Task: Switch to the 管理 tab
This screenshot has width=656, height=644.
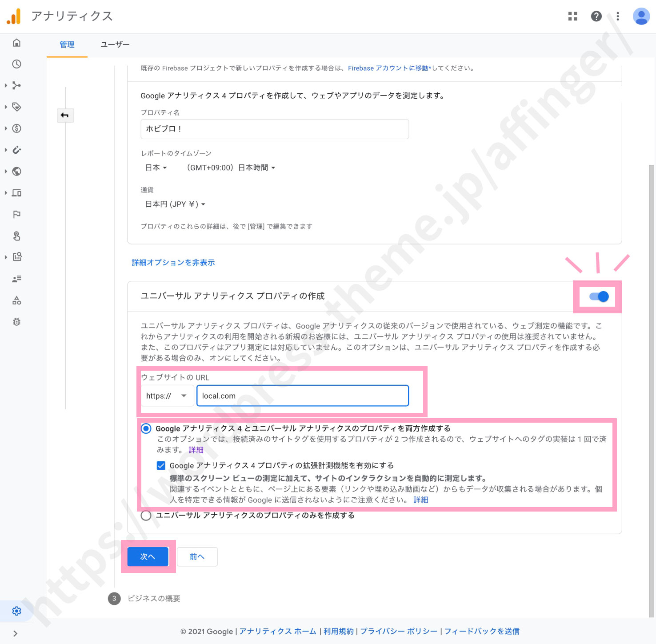Action: [67, 45]
